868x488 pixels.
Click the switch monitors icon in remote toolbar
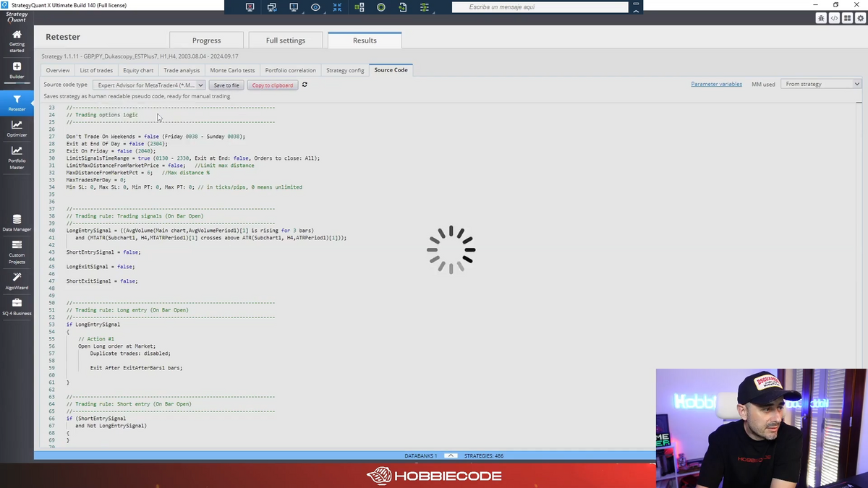[272, 7]
